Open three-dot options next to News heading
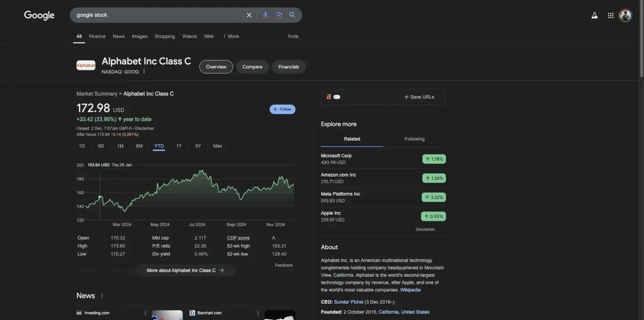Viewport: 644px width, 320px height. 102,296
